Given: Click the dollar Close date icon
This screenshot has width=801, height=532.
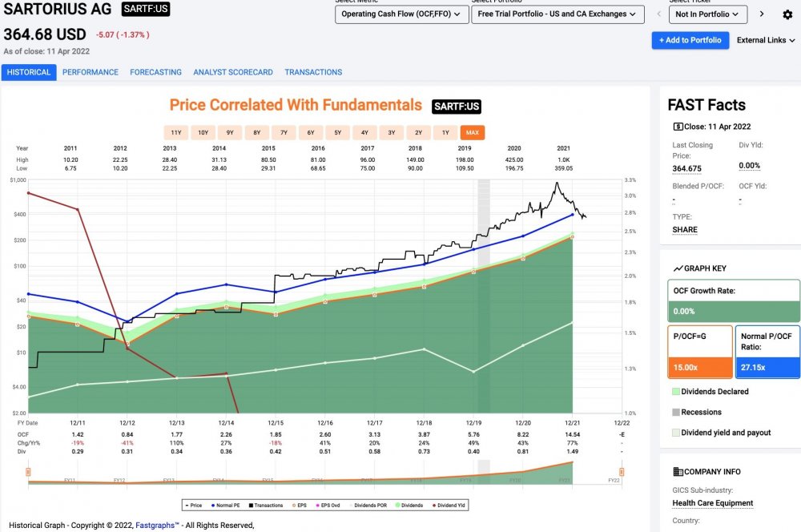Looking at the screenshot, I should point(678,127).
